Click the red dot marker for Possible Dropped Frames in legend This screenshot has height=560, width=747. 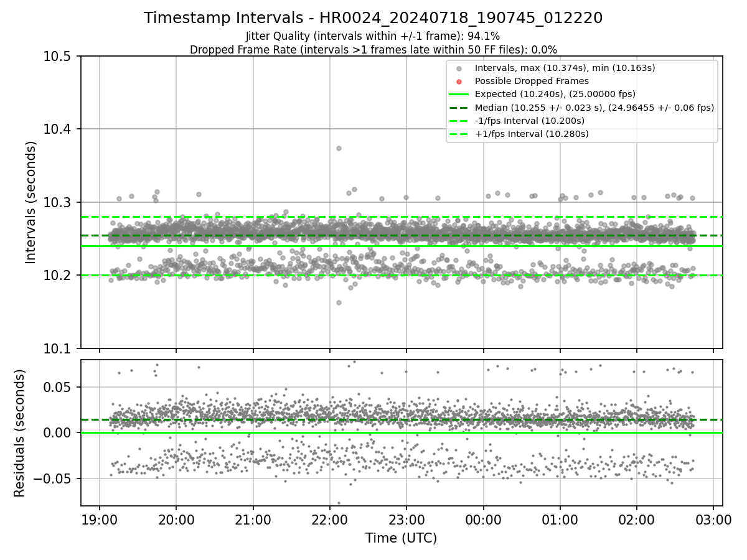(459, 82)
